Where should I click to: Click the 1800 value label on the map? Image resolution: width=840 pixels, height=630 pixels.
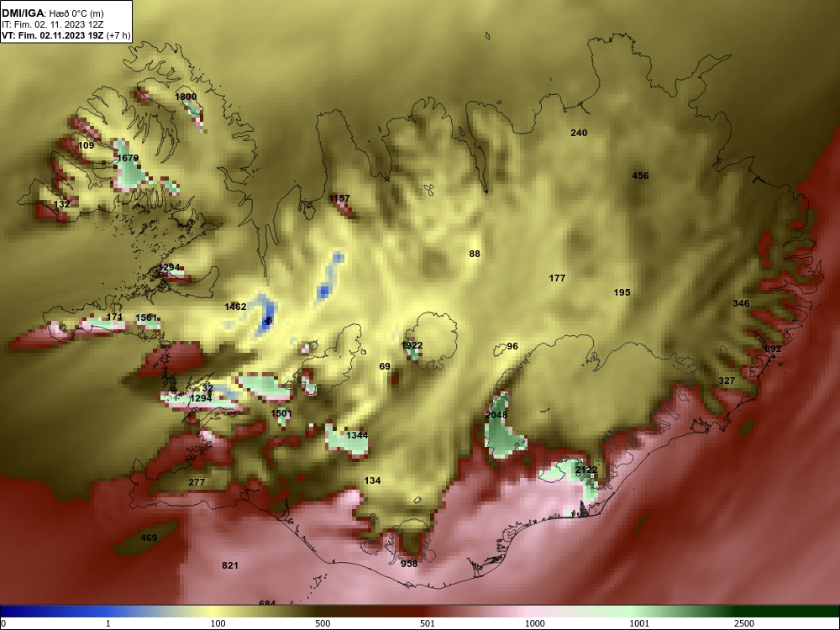[x=186, y=97]
